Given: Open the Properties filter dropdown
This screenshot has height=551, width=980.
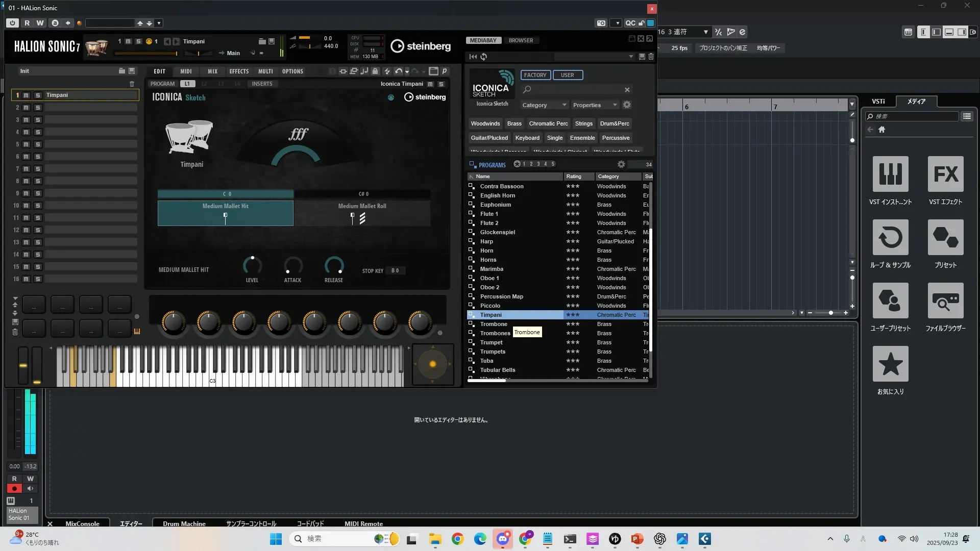Looking at the screenshot, I should (x=595, y=105).
